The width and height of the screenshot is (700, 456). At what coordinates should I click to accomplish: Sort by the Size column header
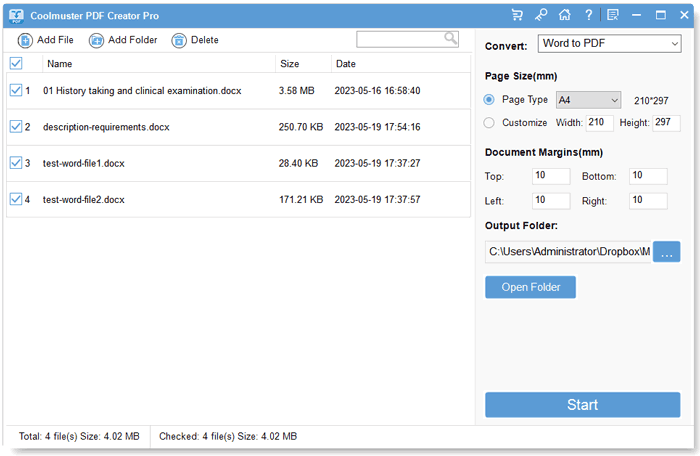[x=290, y=64]
